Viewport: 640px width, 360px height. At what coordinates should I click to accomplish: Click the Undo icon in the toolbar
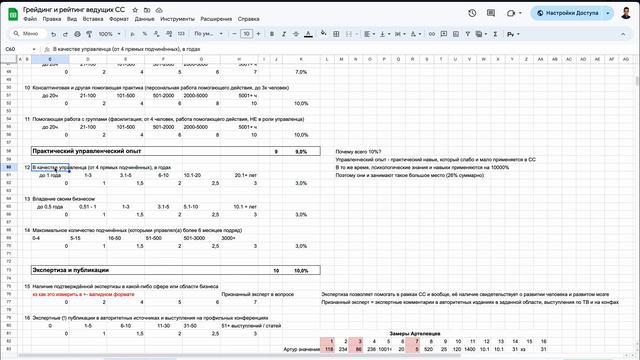(x=53, y=34)
